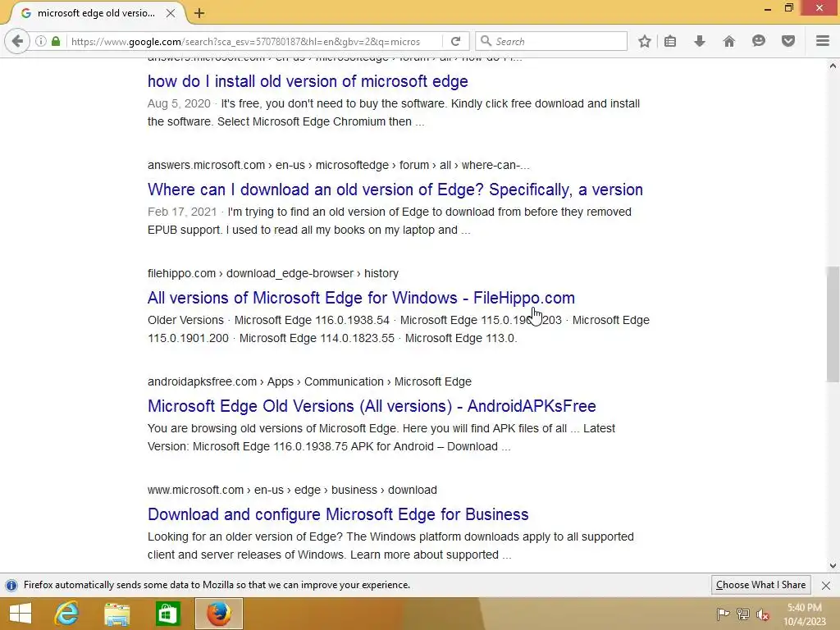Screen dimensions: 840x630
Task: Click 'Microsoft Edge 114.0.1823.55' snippet text
Action: tap(317, 339)
